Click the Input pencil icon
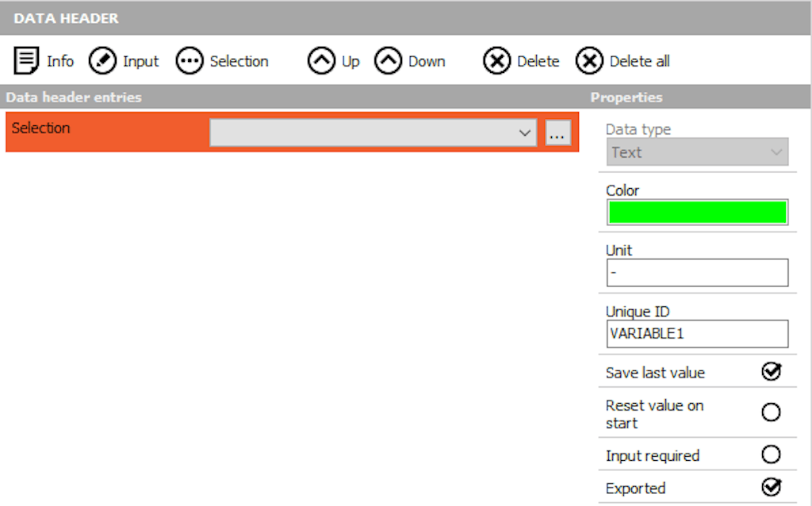Viewport: 812px width, 506px height. coord(102,60)
